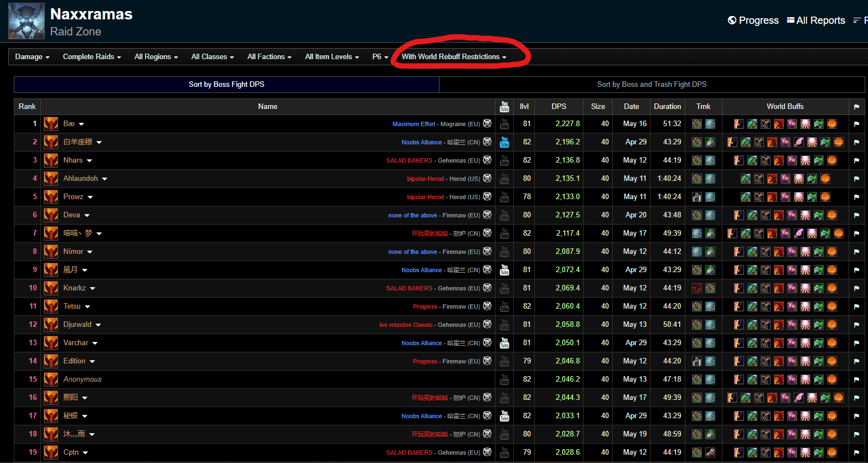Click the mage class icon beside Nhars
868x463 pixels.
click(51, 160)
